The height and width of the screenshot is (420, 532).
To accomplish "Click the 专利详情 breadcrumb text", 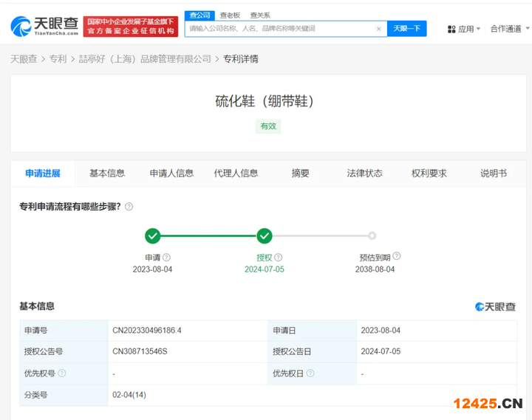I will [241, 59].
